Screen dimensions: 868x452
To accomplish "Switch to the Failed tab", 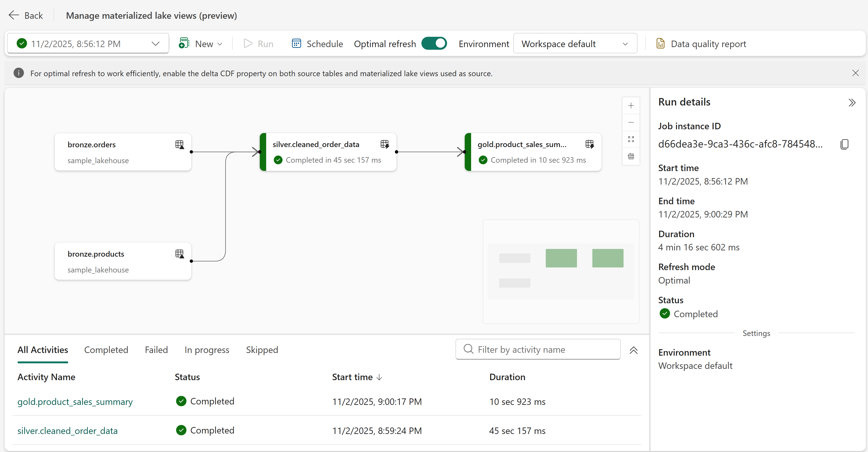I will coord(156,350).
